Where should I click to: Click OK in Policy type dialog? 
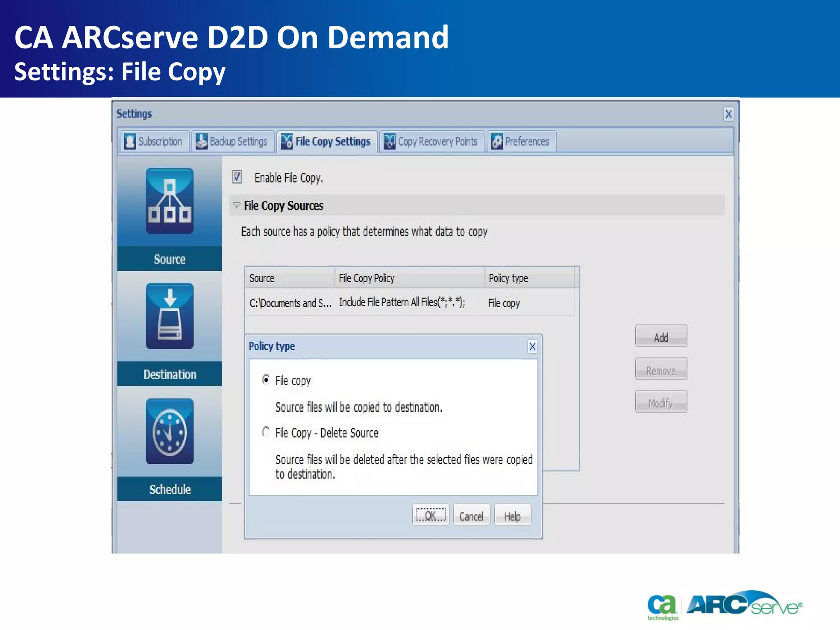point(430,516)
